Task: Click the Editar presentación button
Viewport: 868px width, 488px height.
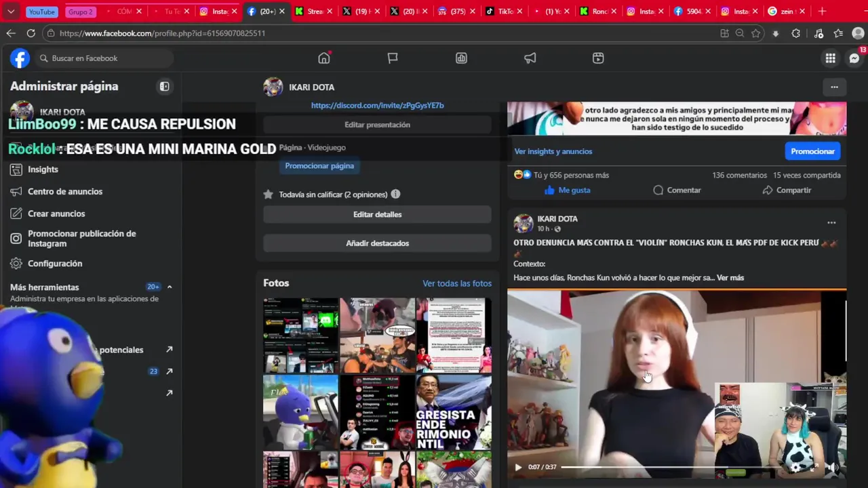Action: click(377, 125)
